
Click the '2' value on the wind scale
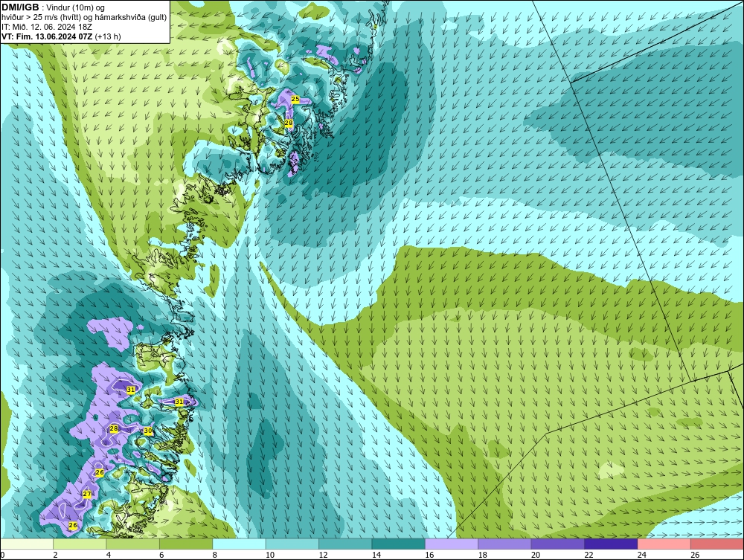tap(56, 555)
